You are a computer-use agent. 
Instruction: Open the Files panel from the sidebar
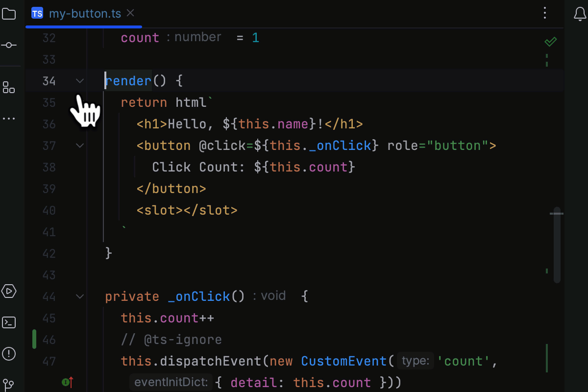pyautogui.click(x=9, y=14)
